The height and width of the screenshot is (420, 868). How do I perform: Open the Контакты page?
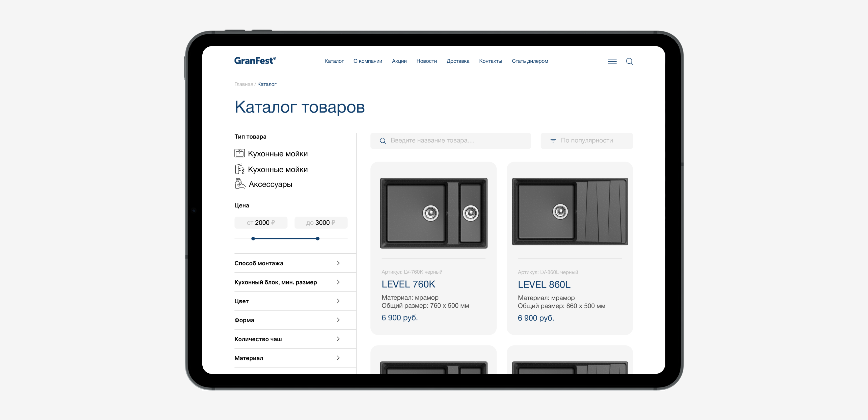point(491,61)
